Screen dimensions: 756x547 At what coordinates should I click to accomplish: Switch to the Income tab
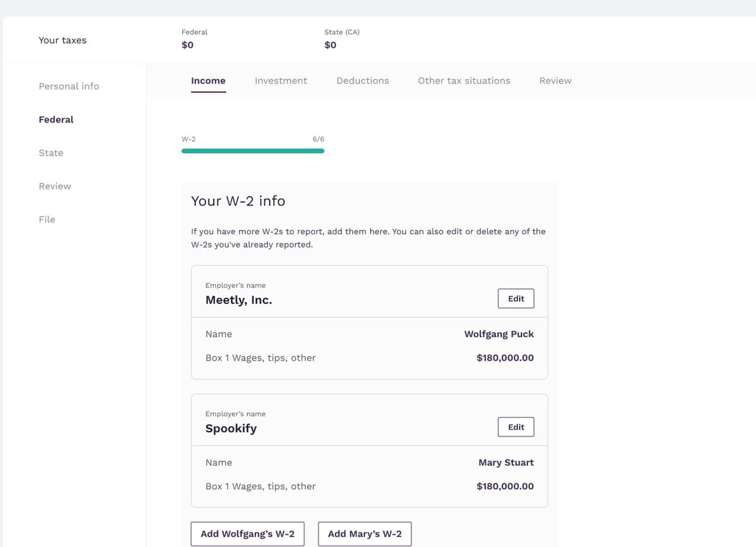[208, 81]
